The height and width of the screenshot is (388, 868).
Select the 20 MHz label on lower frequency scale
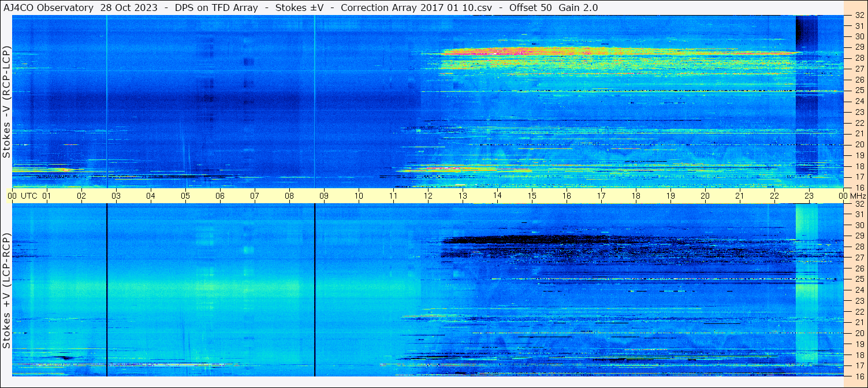(859, 333)
